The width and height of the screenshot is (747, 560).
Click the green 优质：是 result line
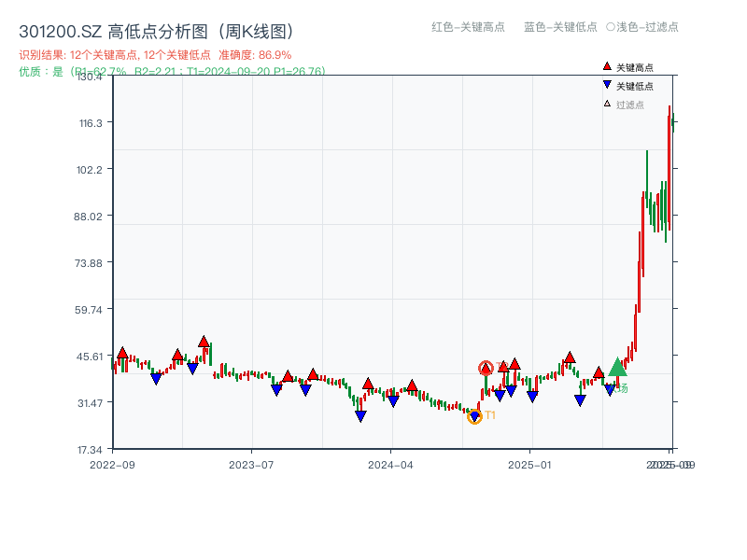(173, 72)
